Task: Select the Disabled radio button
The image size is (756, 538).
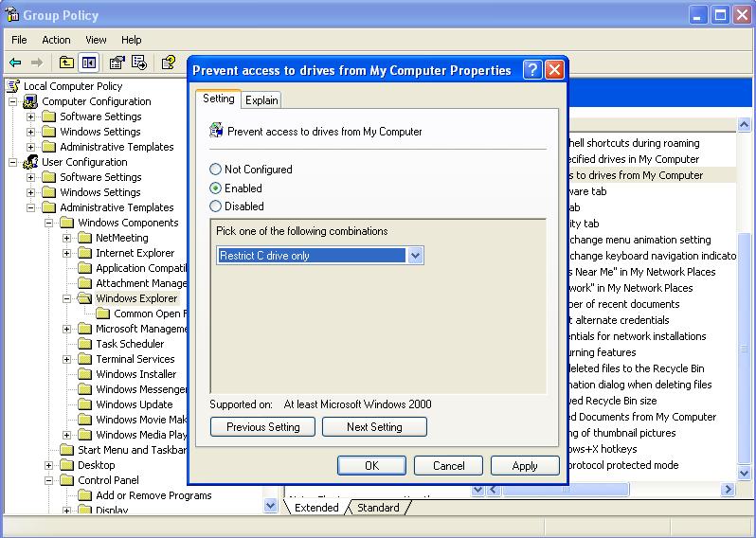Action: (x=215, y=206)
